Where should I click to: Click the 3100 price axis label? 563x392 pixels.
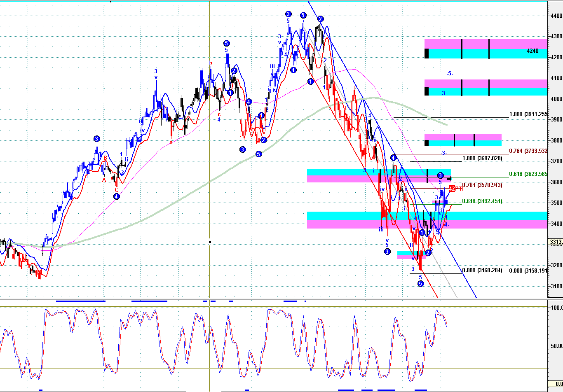(x=556, y=286)
